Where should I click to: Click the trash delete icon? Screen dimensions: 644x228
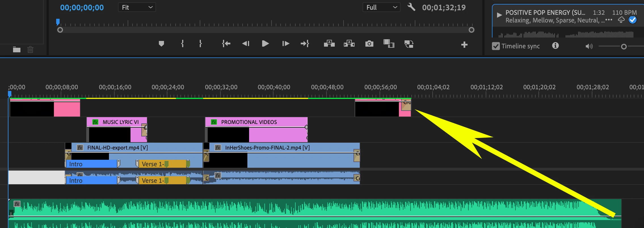[x=30, y=50]
